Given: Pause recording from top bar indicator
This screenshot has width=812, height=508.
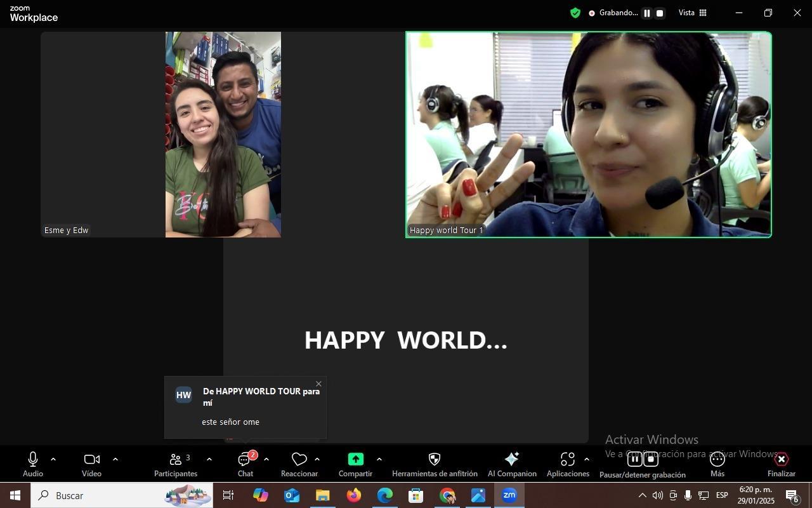Looking at the screenshot, I should click(647, 13).
